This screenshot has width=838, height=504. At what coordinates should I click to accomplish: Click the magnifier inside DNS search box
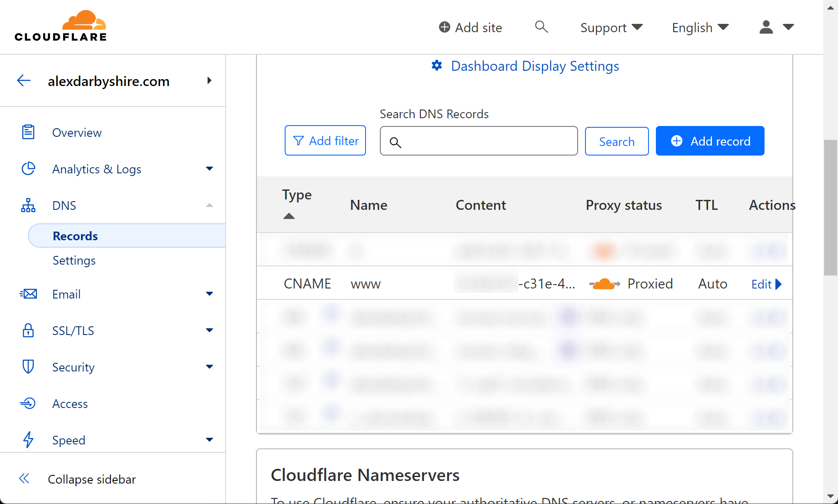[x=395, y=142]
